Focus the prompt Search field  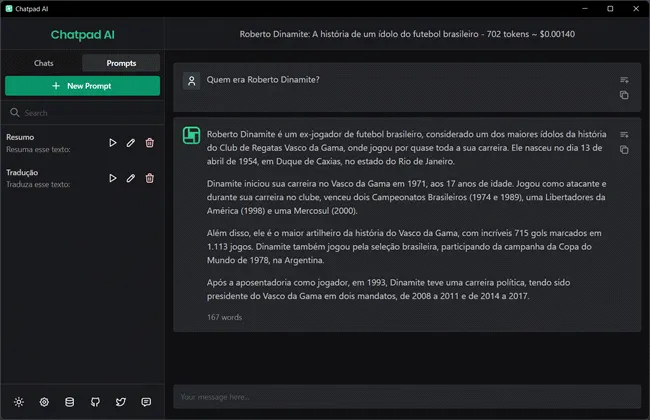(82, 113)
